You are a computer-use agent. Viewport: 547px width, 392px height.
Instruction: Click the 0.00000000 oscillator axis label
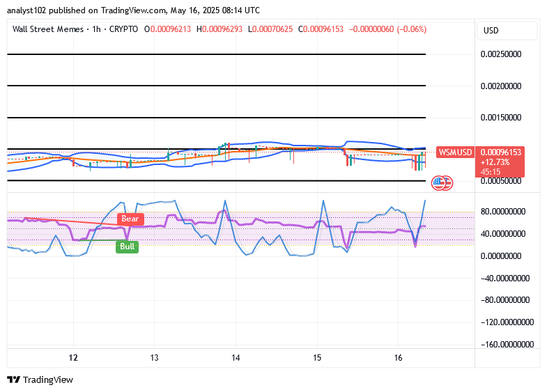pos(501,256)
